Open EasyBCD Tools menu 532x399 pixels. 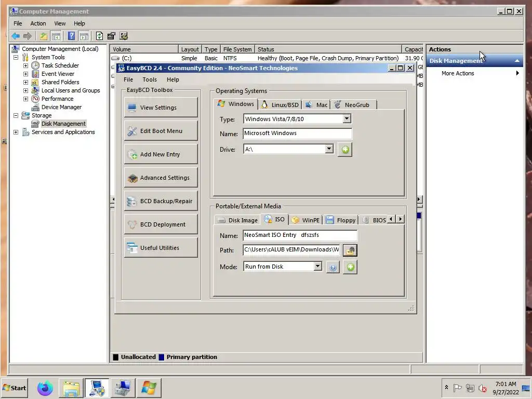150,79
